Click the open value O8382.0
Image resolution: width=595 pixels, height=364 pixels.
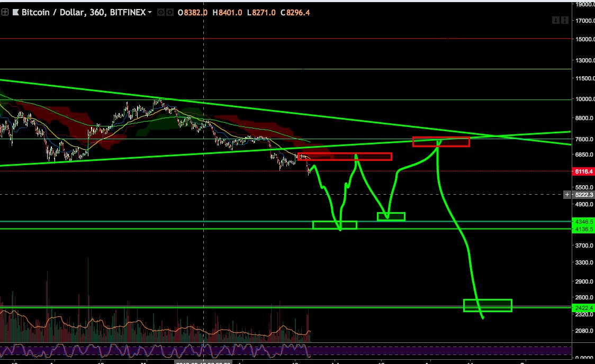[x=192, y=13]
